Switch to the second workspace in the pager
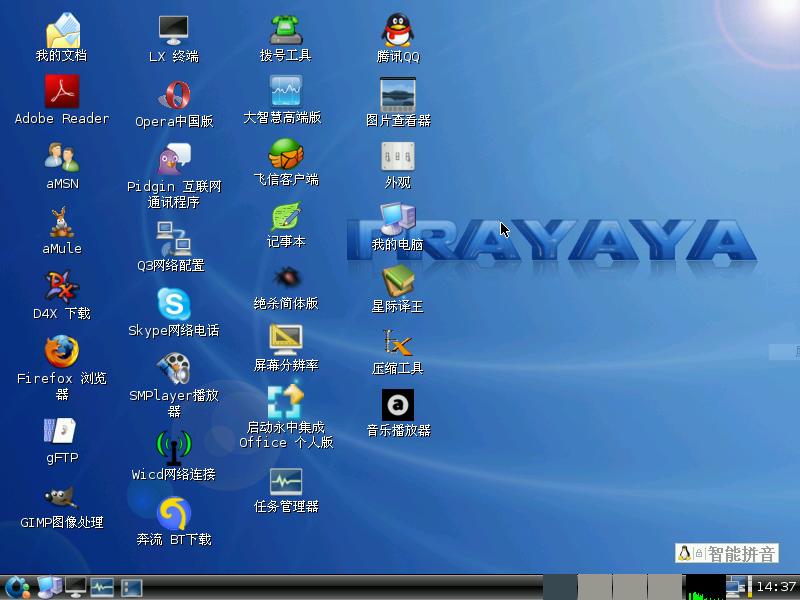Image resolution: width=800 pixels, height=600 pixels. pyautogui.click(x=594, y=587)
